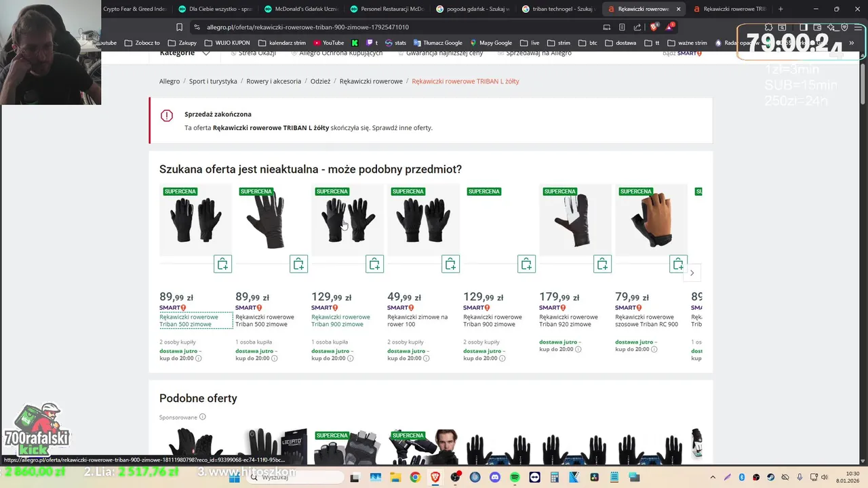The image size is (868, 488).
Task: Open the 49,99 zł winter gloves thumbnail
Action: pos(423,220)
